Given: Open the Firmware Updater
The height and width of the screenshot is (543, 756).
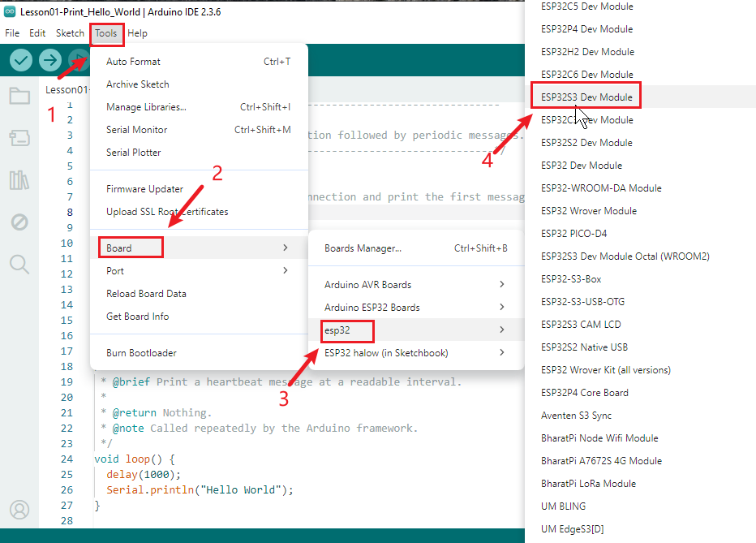Looking at the screenshot, I should point(199,188).
